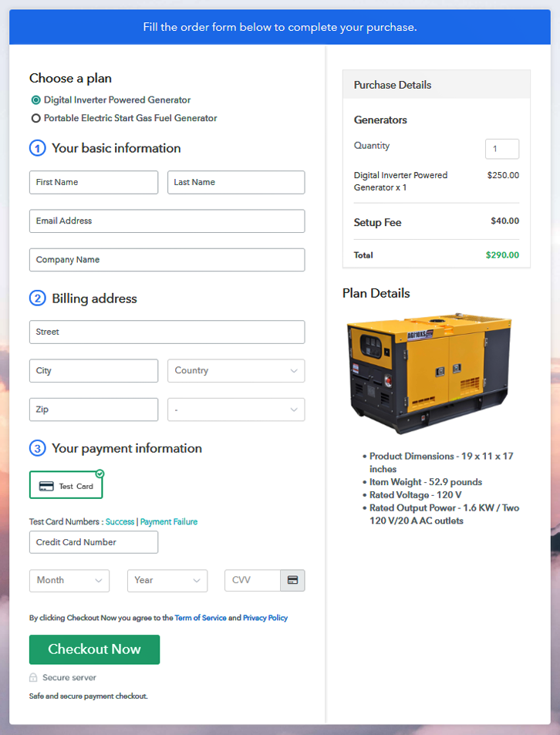Click the First Name field
The image size is (560, 735).
point(94,182)
